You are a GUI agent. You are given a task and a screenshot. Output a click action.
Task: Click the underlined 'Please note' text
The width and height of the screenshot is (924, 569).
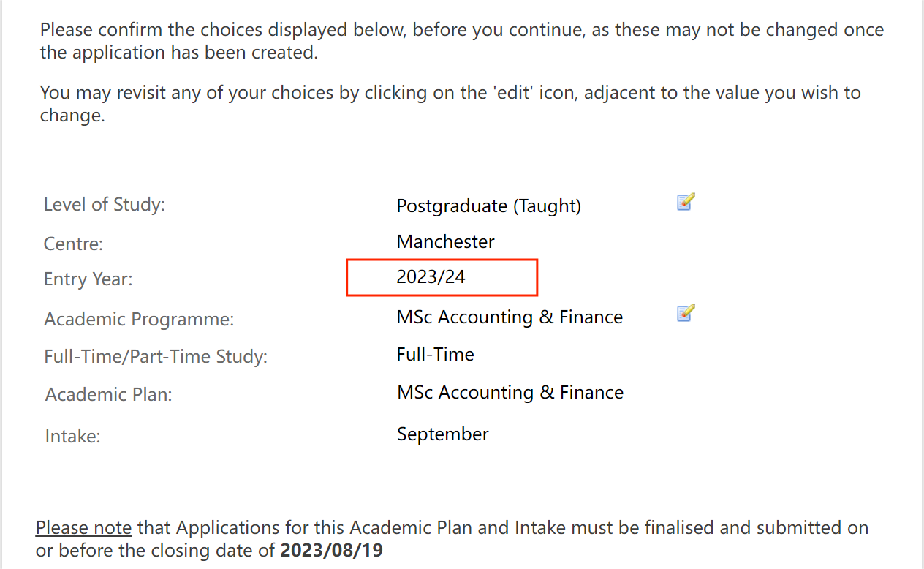(83, 527)
